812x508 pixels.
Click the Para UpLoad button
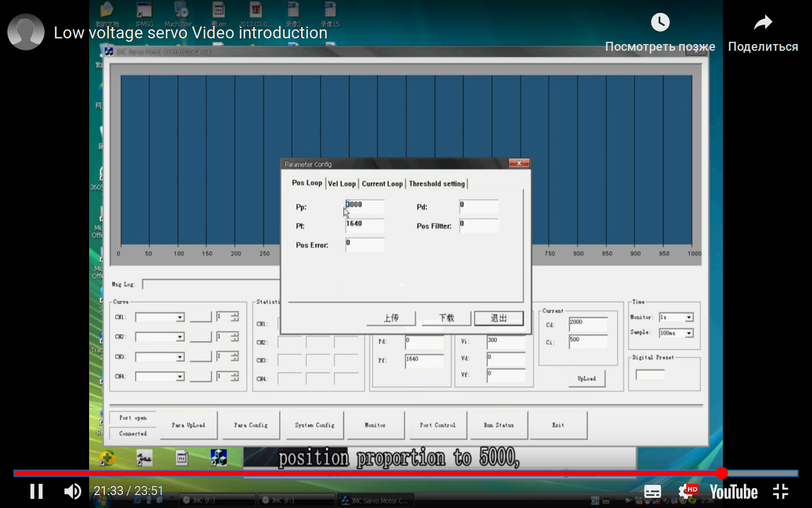188,425
